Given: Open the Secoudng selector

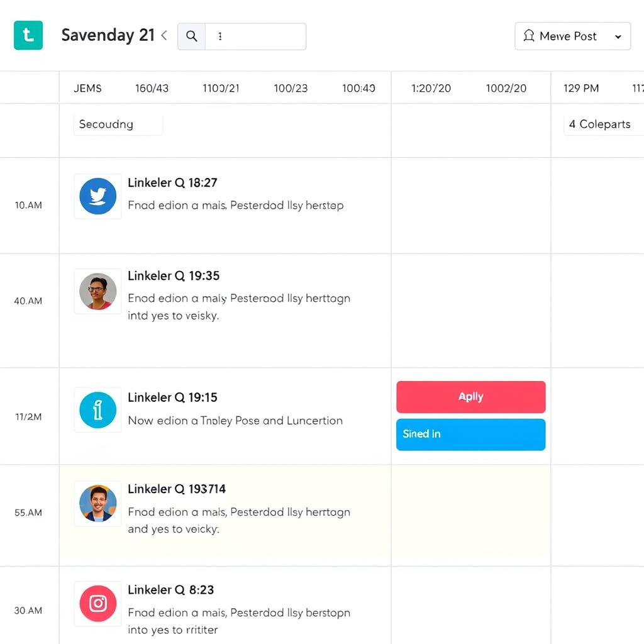Looking at the screenshot, I should pyautogui.click(x=118, y=125).
